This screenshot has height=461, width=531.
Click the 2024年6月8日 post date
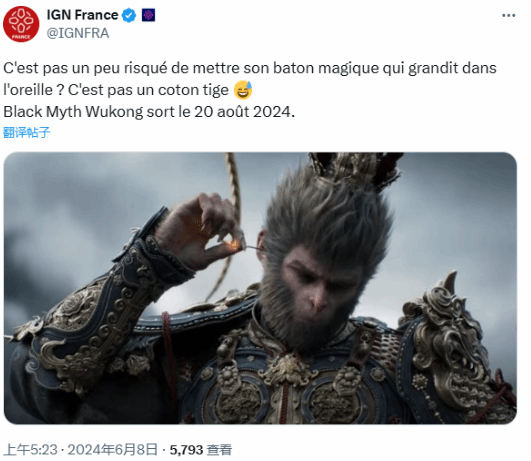tap(113, 450)
